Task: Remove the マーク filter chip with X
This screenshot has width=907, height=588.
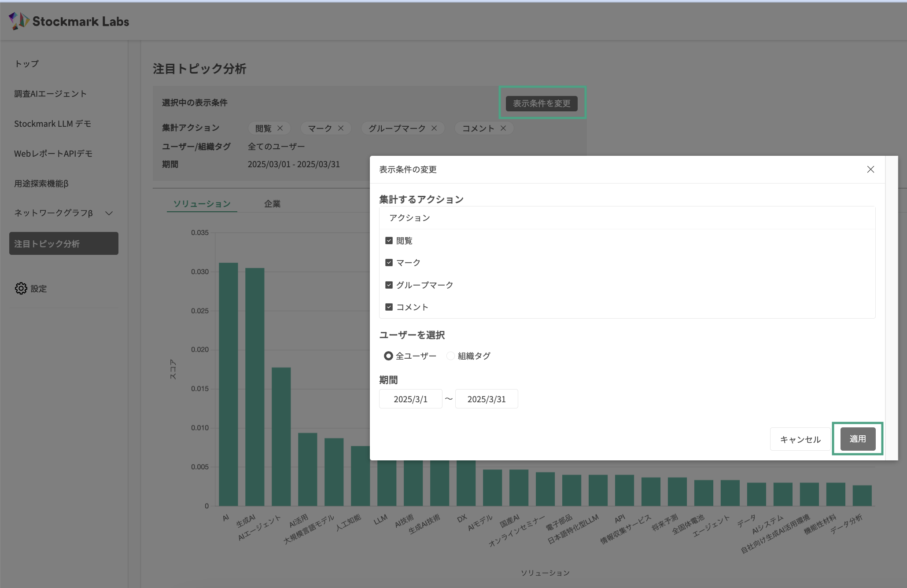Action: [x=341, y=128]
